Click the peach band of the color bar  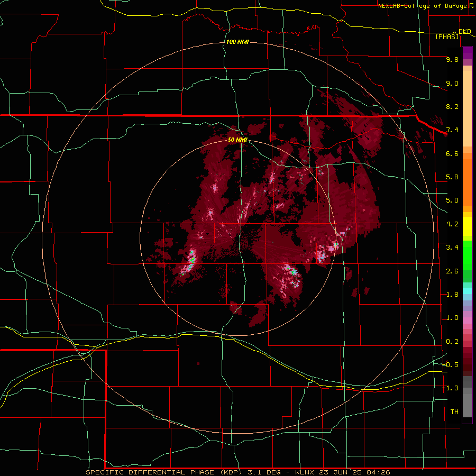[467, 108]
